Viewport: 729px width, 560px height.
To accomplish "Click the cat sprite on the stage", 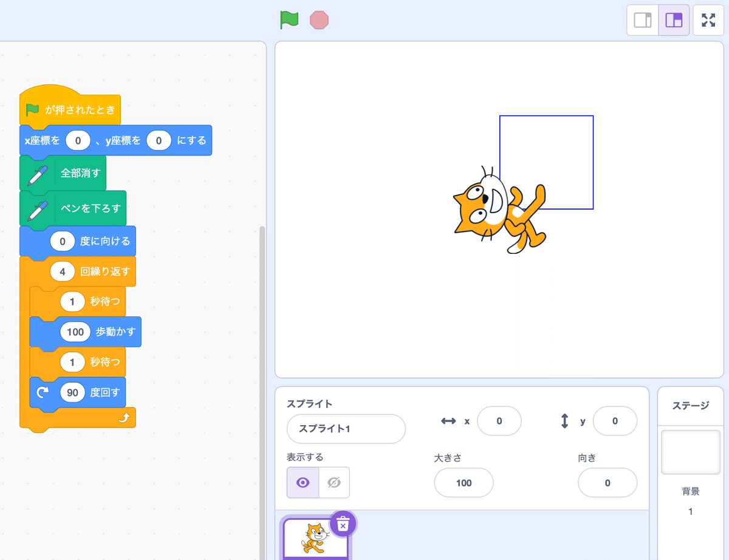I will (x=498, y=210).
